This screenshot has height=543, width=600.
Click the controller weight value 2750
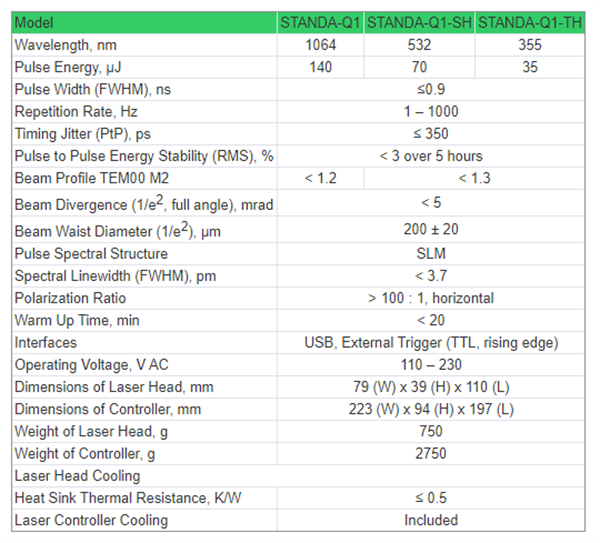[431, 454]
